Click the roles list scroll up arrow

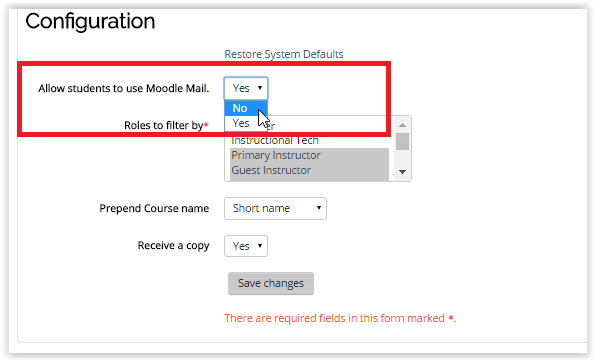pyautogui.click(x=403, y=125)
